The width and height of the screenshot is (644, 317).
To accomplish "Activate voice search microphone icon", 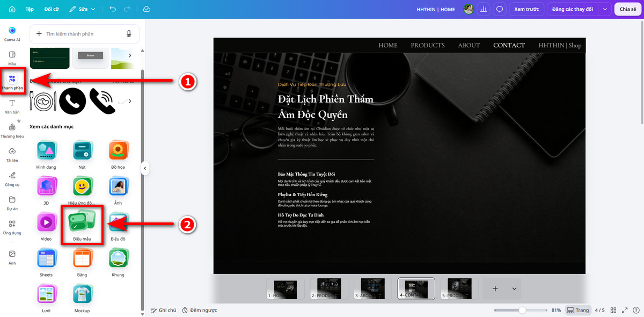I will pos(129,34).
